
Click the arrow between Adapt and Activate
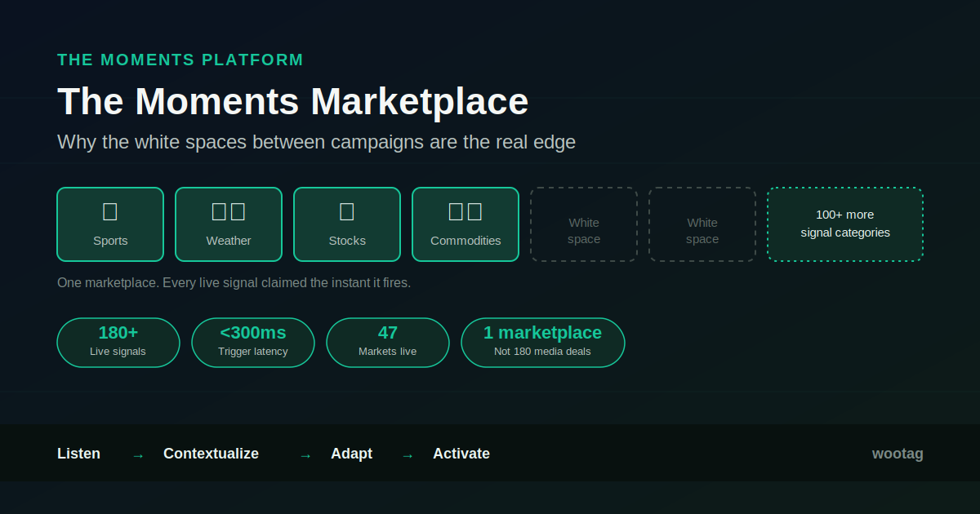(x=408, y=455)
